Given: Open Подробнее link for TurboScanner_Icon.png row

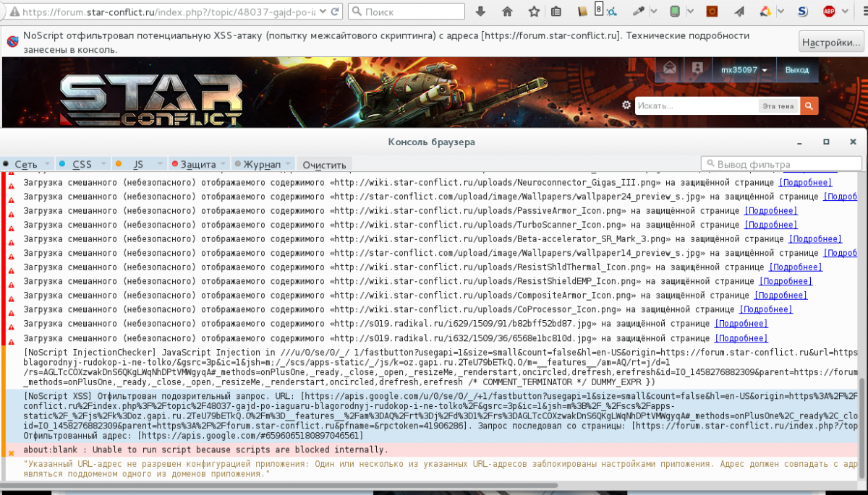Looking at the screenshot, I should point(771,225).
